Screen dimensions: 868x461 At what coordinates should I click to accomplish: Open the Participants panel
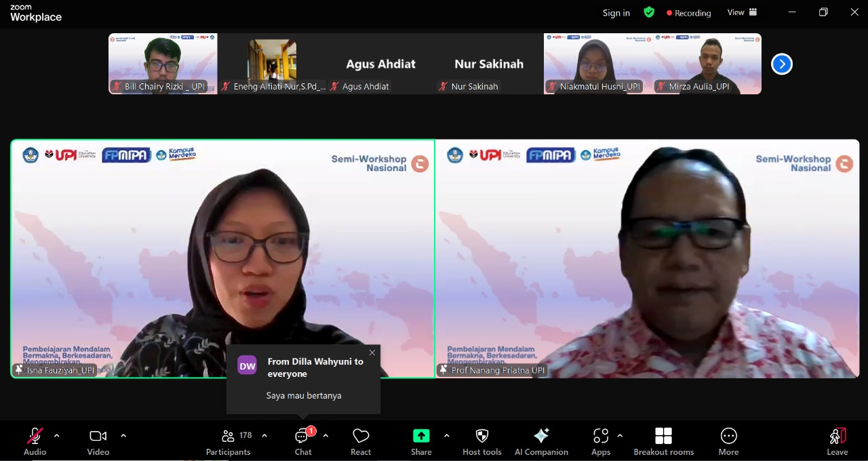point(229,441)
